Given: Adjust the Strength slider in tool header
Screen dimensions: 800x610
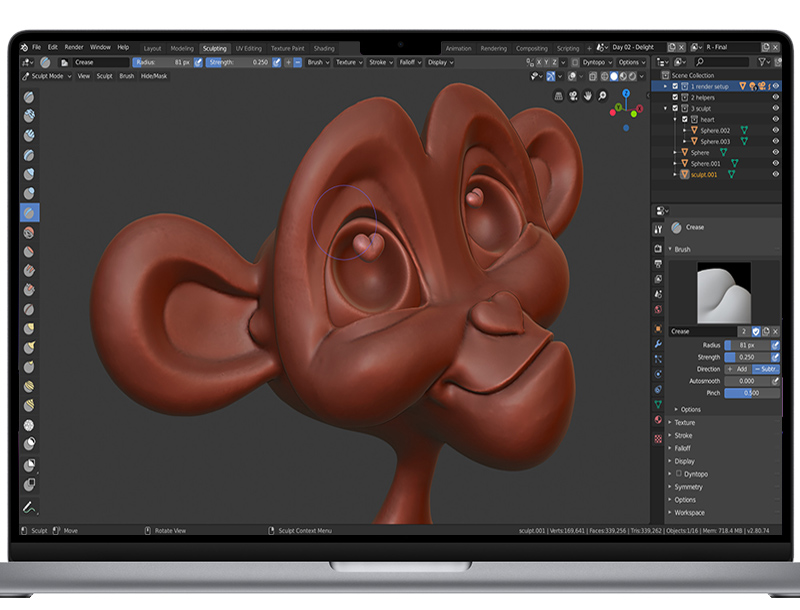Looking at the screenshot, I should click(238, 62).
